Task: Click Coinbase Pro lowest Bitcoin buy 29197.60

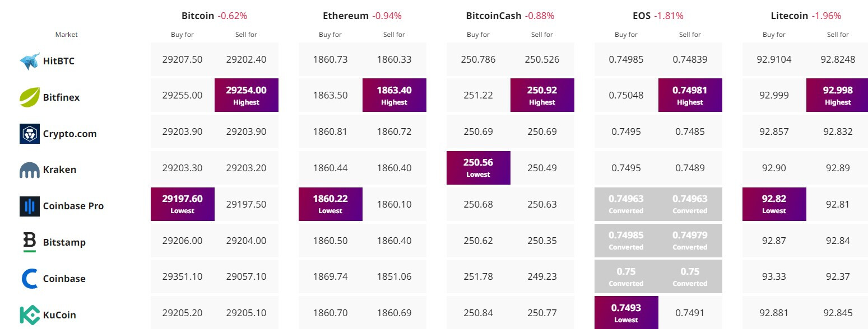Action: point(182,204)
